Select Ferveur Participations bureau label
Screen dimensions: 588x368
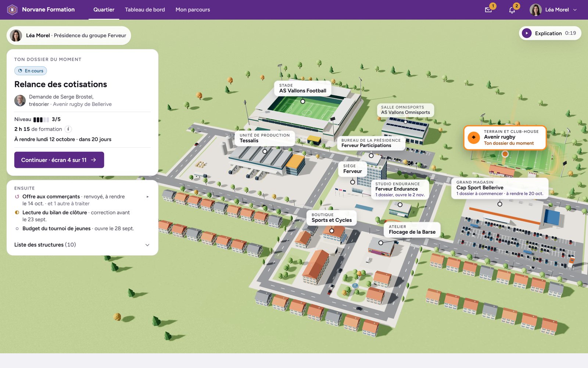[371, 143]
